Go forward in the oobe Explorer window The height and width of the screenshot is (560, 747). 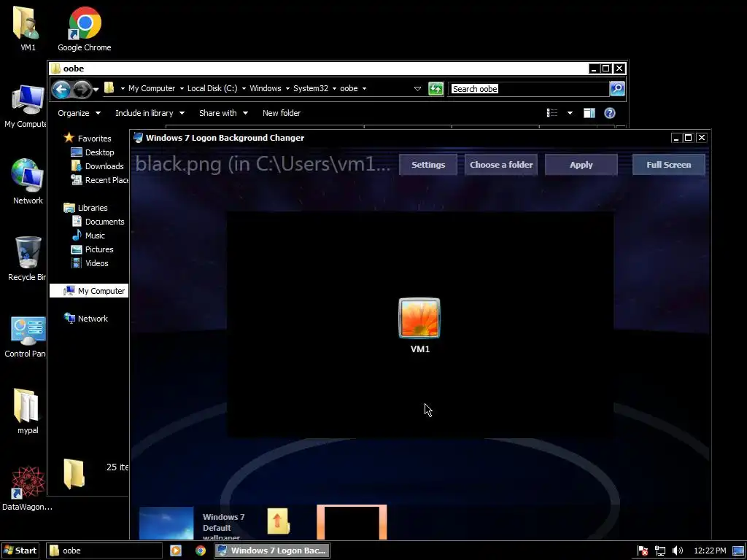click(x=82, y=89)
